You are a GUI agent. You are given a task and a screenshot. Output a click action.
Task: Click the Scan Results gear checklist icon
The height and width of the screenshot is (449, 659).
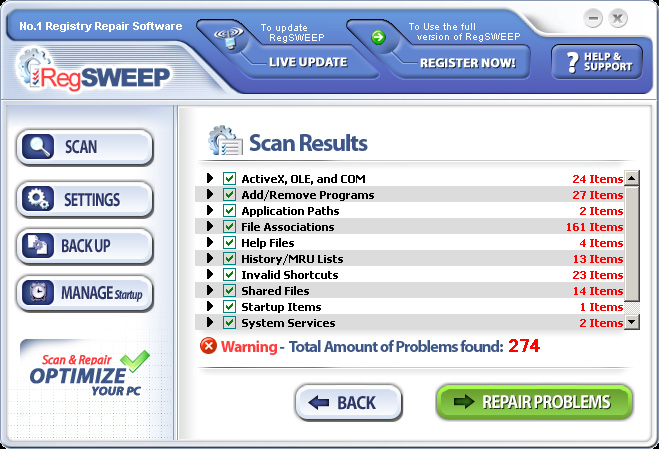click(x=225, y=141)
